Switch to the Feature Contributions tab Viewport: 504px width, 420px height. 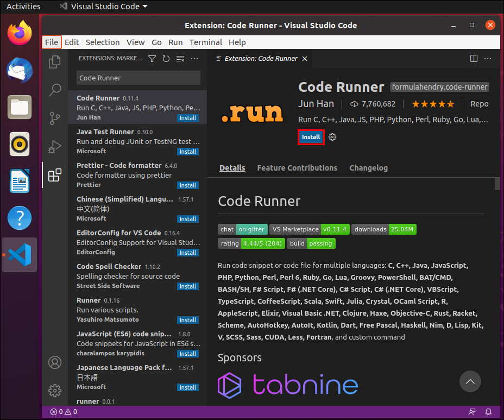coord(297,168)
